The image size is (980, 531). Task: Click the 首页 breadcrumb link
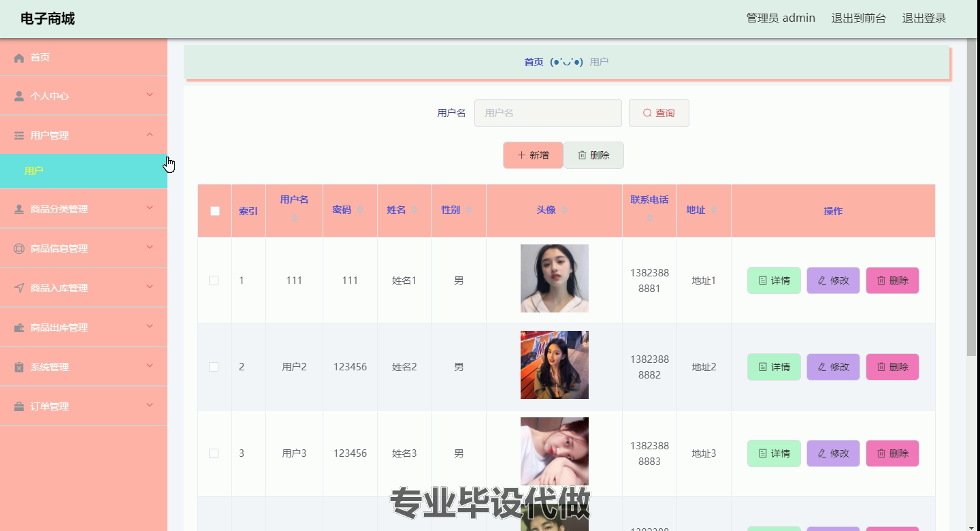[x=534, y=62]
